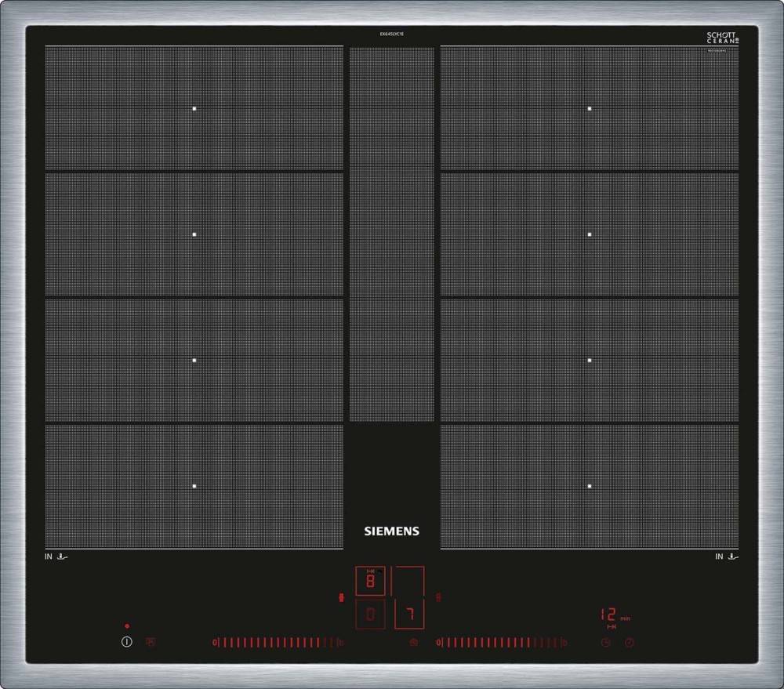Tap the left flex zone link icon

pos(341,597)
